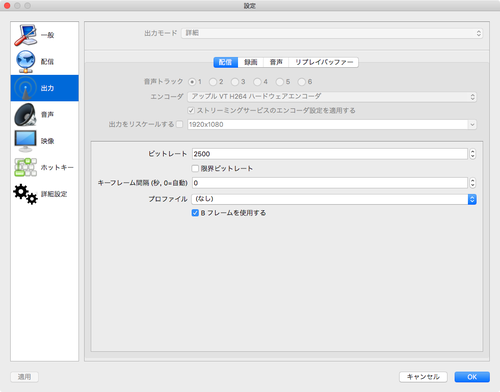Image resolution: width=500 pixels, height=392 pixels.
Task: Select audio track 3 radio button
Action: (x=235, y=82)
